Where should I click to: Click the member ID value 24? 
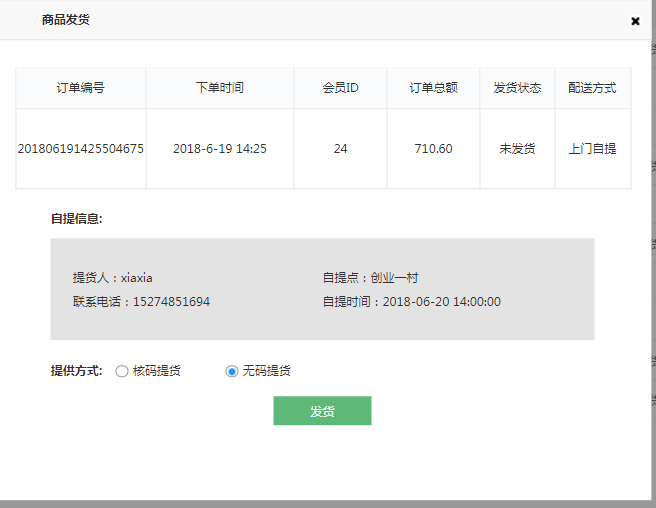click(x=340, y=149)
